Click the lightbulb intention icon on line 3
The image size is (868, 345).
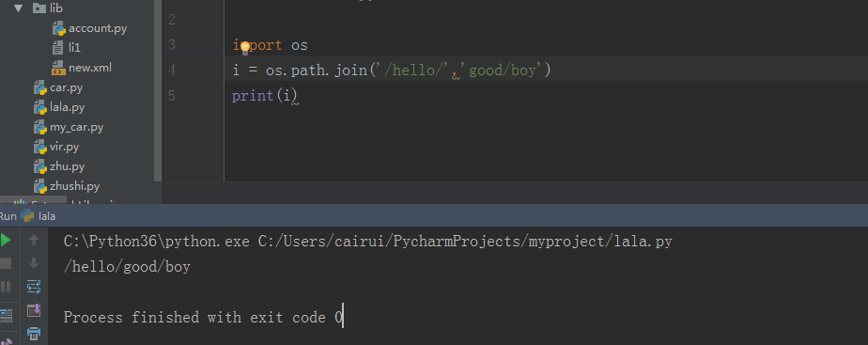(244, 48)
